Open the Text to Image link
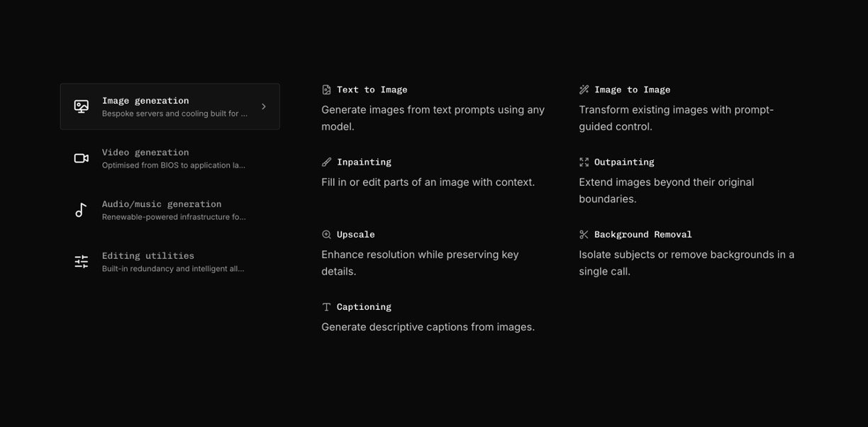868x427 pixels. click(x=372, y=90)
